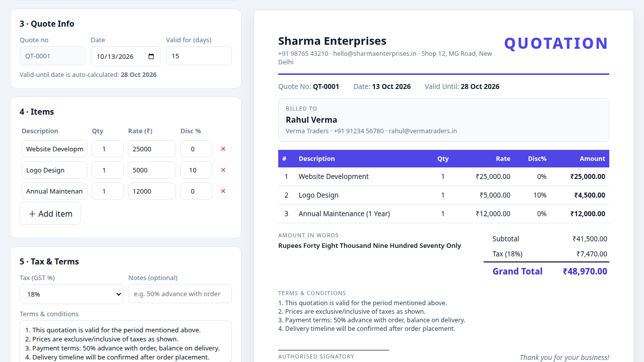Edit the 12000 rate field
Viewport: 644px width, 362px height.
(x=152, y=191)
